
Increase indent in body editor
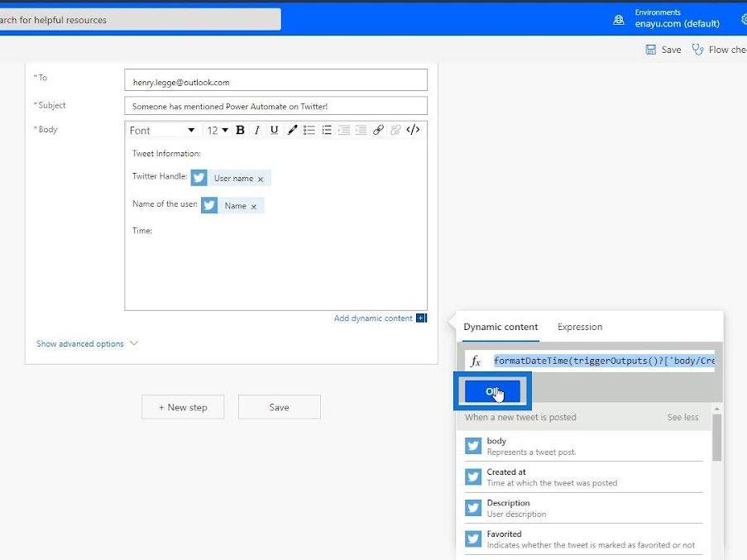(x=361, y=130)
